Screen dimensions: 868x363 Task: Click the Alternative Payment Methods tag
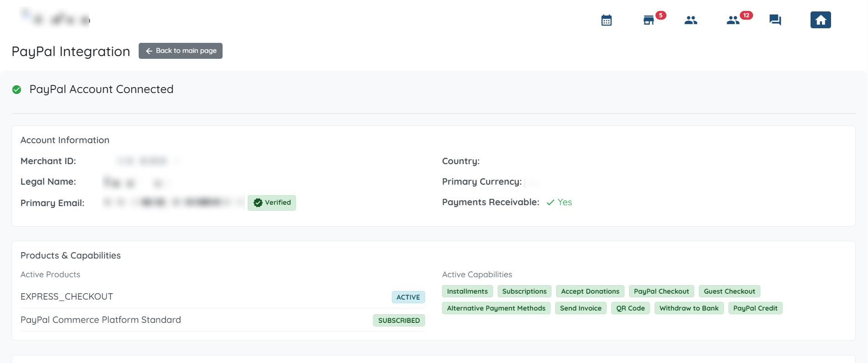pyautogui.click(x=496, y=308)
